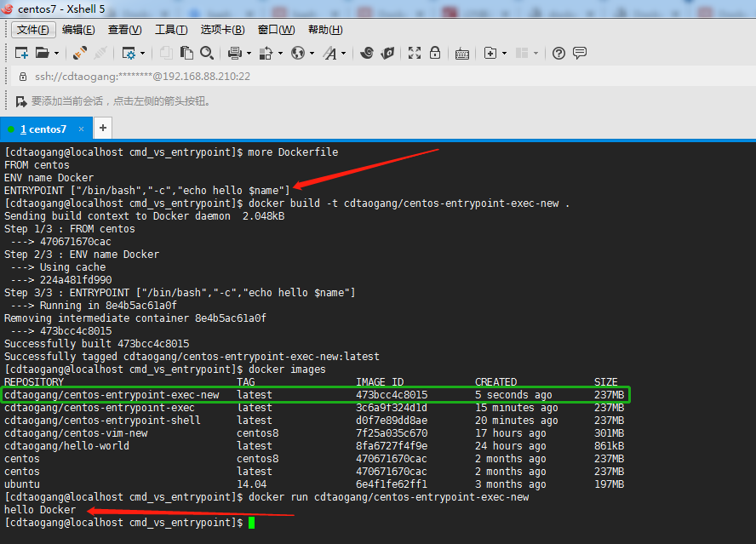Click the Print icon
This screenshot has width=756, height=544.
click(x=235, y=53)
